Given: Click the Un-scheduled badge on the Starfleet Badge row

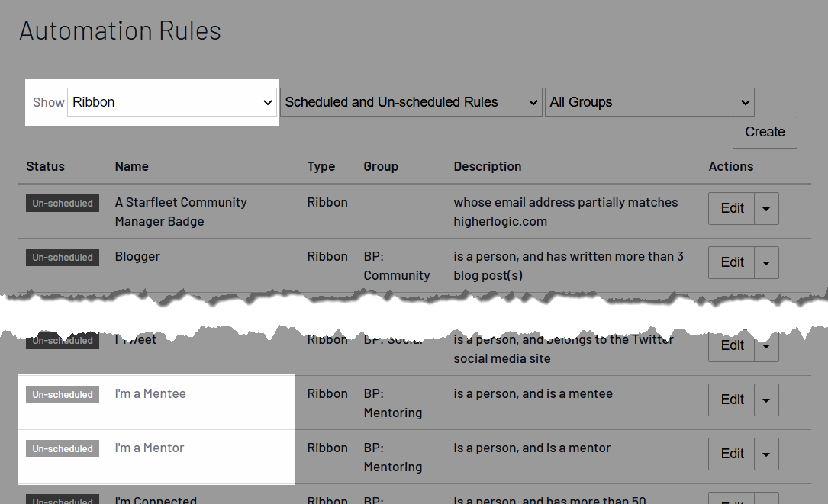Looking at the screenshot, I should pyautogui.click(x=63, y=204).
